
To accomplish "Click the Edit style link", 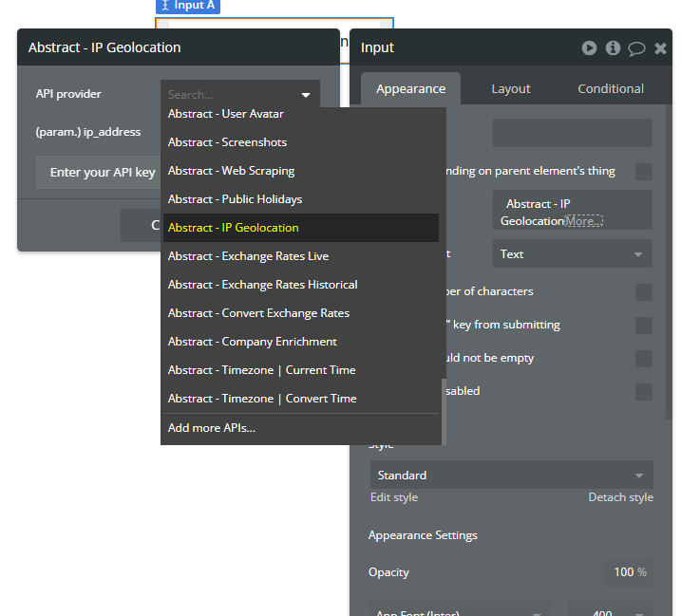I will point(394,497).
